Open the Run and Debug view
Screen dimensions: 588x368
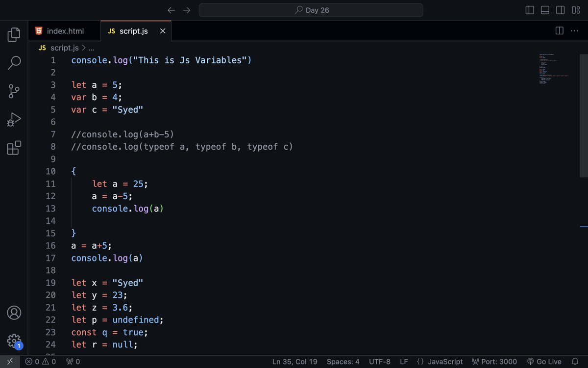(14, 120)
